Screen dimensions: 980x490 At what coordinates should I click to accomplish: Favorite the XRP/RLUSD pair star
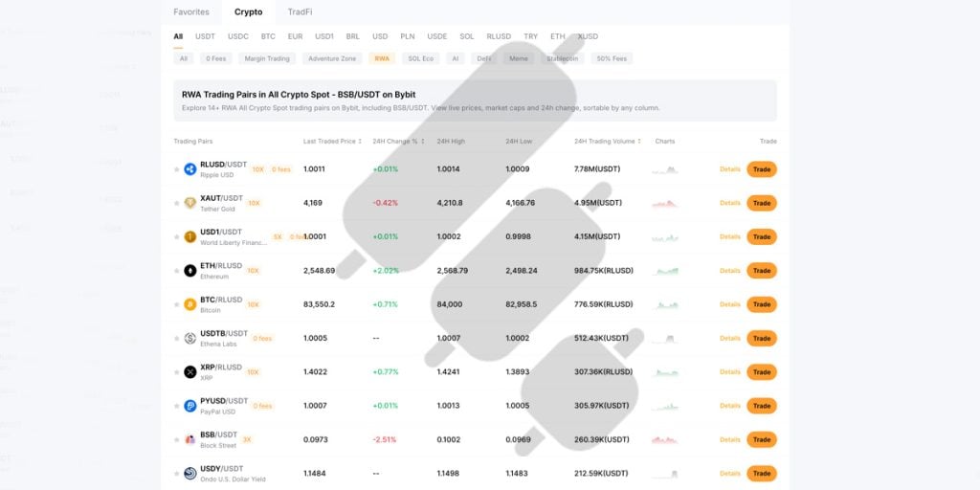click(177, 372)
